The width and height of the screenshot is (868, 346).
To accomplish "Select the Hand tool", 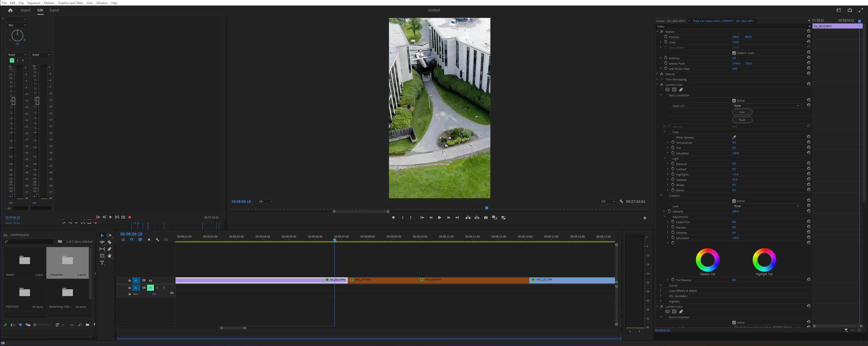I will tap(109, 256).
